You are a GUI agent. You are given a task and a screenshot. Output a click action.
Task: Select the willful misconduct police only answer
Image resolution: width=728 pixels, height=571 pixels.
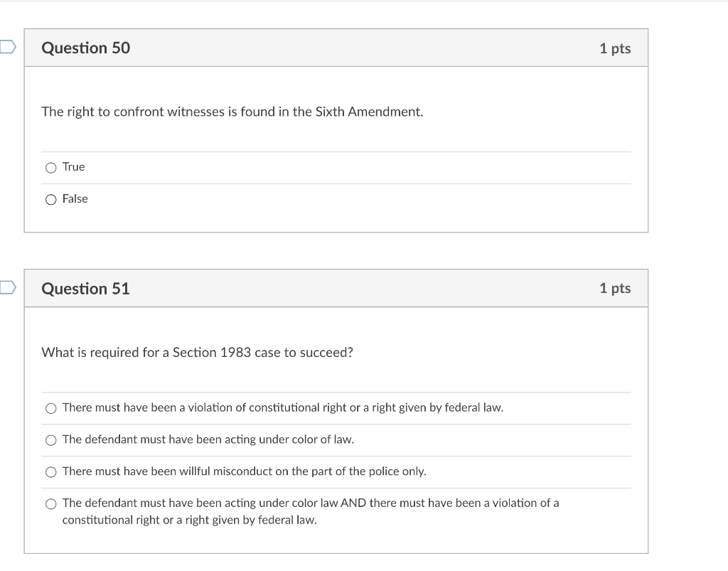coord(50,471)
